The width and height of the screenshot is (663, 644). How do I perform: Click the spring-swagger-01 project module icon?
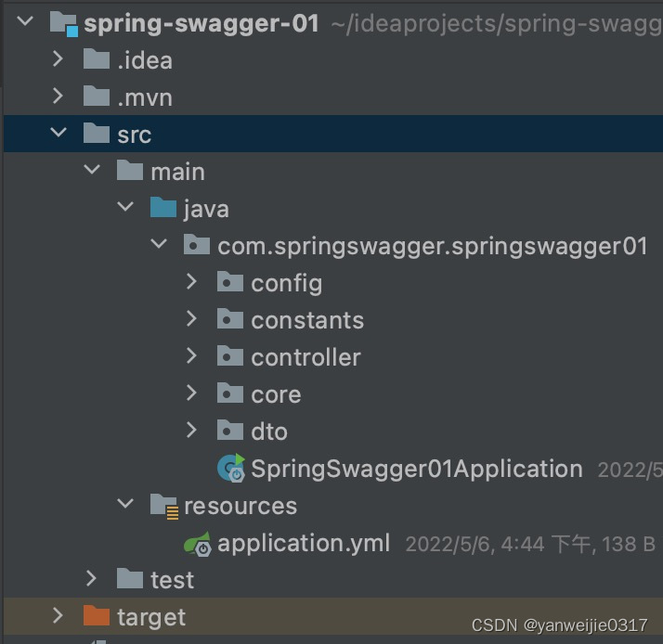click(x=63, y=24)
